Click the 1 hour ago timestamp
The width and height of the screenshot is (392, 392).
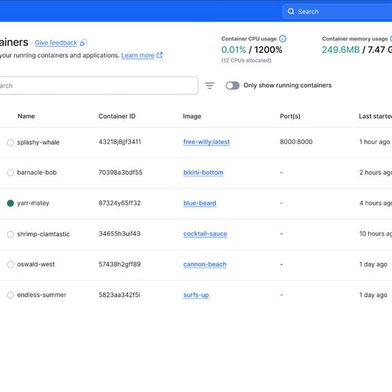click(375, 142)
